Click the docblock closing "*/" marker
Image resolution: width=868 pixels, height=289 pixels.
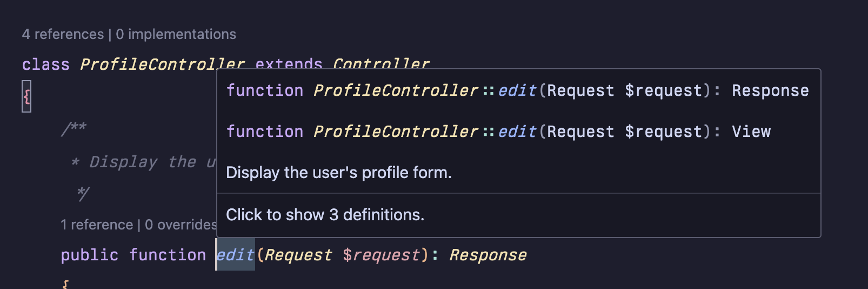tap(83, 193)
